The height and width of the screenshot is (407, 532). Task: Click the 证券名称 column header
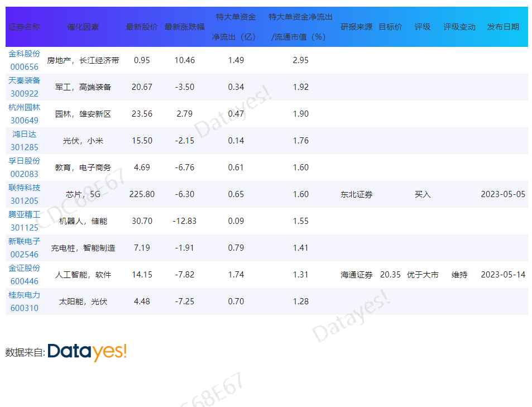point(24,27)
